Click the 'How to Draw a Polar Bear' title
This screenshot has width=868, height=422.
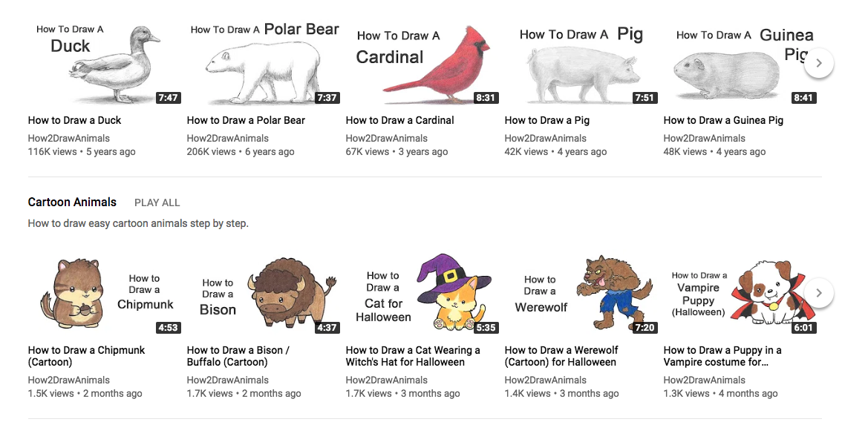click(246, 120)
